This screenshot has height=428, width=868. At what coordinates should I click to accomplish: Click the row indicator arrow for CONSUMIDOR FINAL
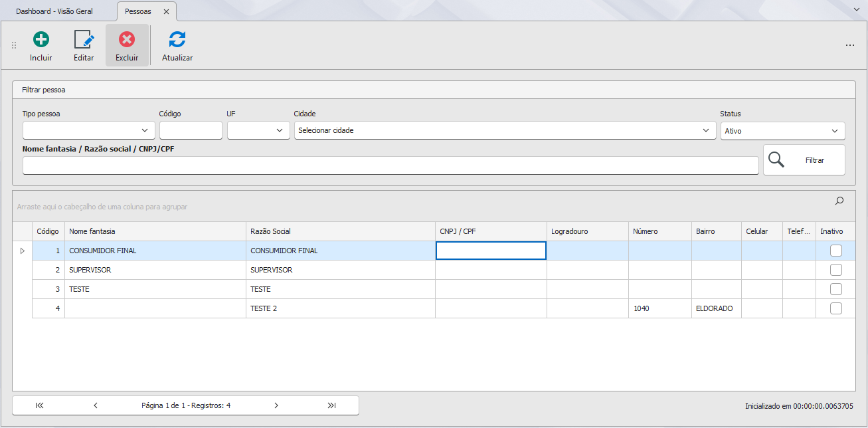point(22,251)
